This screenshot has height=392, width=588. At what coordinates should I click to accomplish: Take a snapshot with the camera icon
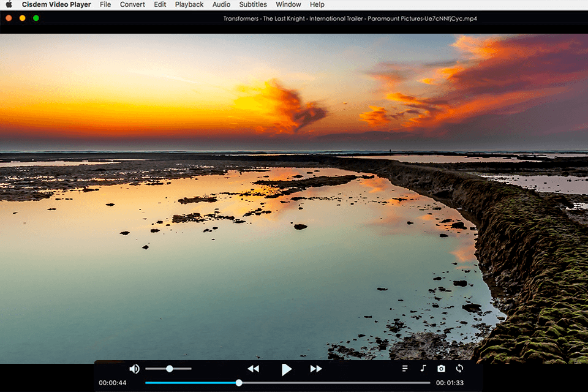(442, 369)
